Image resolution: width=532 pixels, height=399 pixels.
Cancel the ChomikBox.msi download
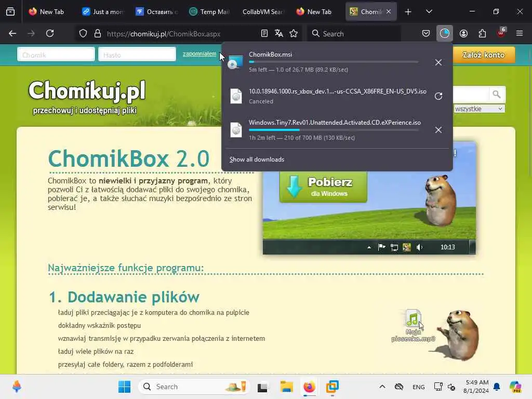click(438, 62)
